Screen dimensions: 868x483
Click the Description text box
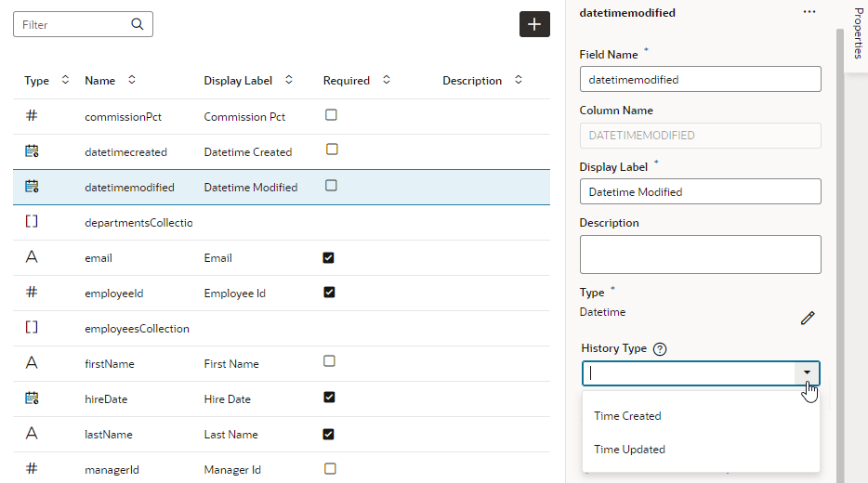pyautogui.click(x=700, y=255)
